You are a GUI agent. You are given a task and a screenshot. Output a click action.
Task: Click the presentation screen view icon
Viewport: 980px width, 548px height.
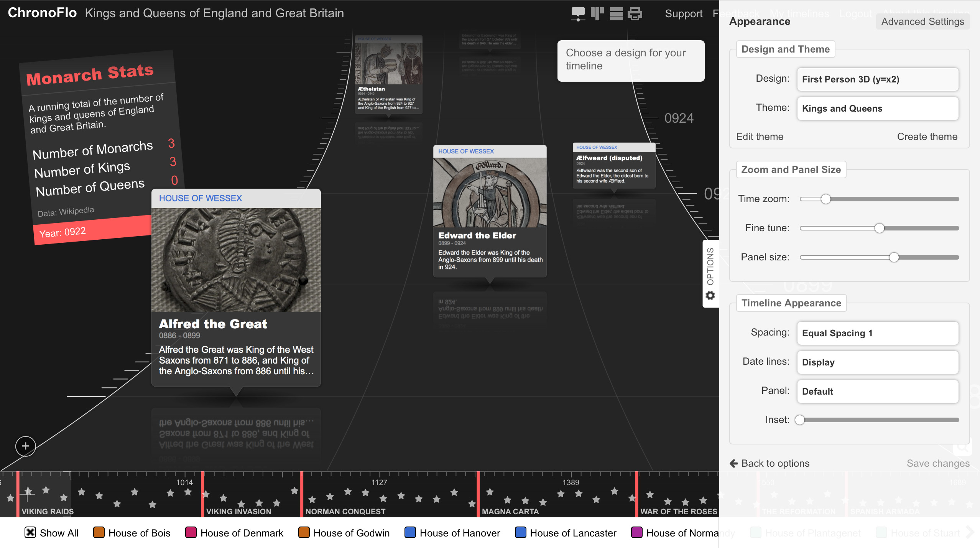click(x=578, y=14)
